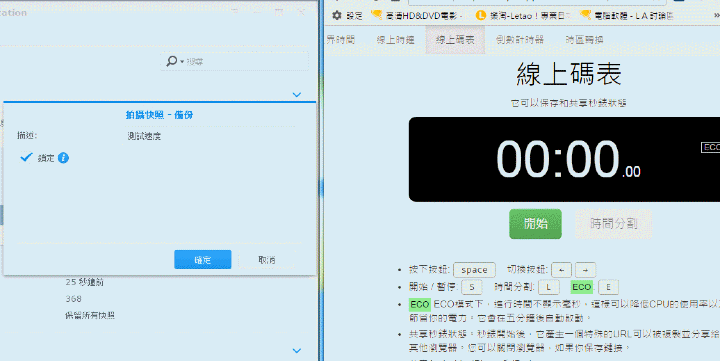Expand the lower section chevron in left window
The image size is (720, 361).
click(x=297, y=350)
